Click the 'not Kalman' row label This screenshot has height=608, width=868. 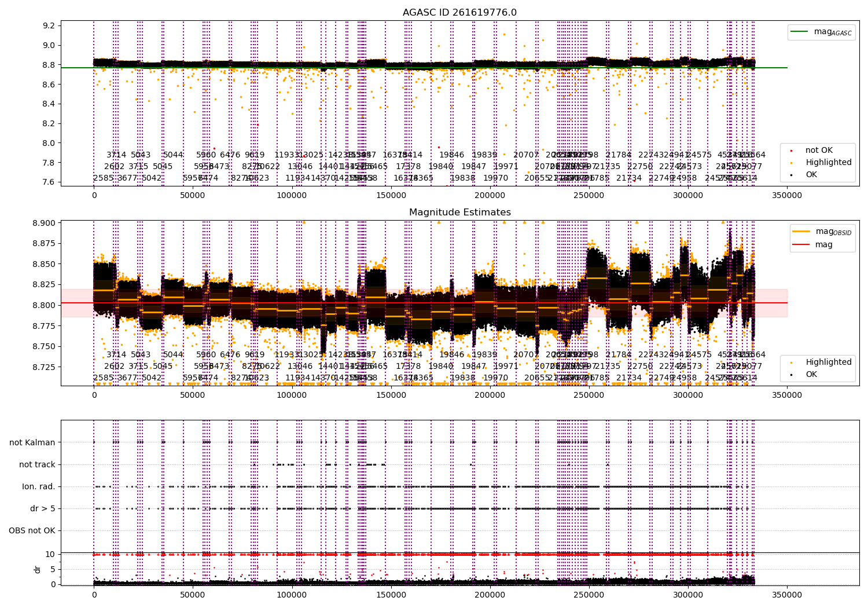point(32,443)
